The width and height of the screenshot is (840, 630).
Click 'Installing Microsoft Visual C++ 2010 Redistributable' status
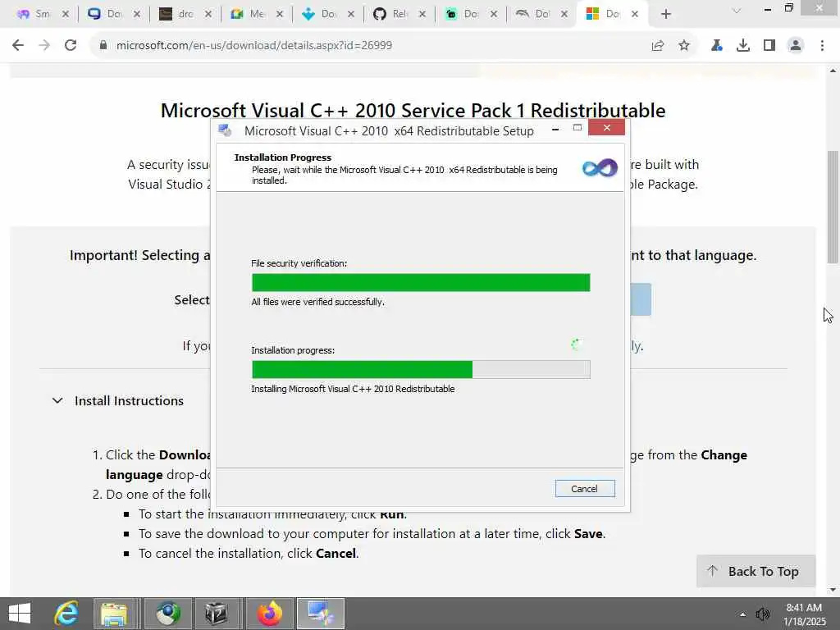tap(353, 389)
